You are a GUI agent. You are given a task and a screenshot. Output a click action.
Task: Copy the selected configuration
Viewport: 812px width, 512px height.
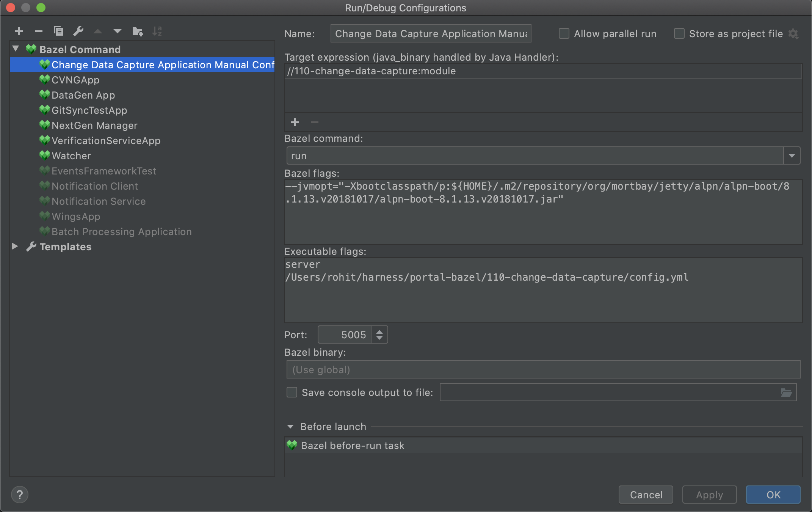click(x=58, y=31)
